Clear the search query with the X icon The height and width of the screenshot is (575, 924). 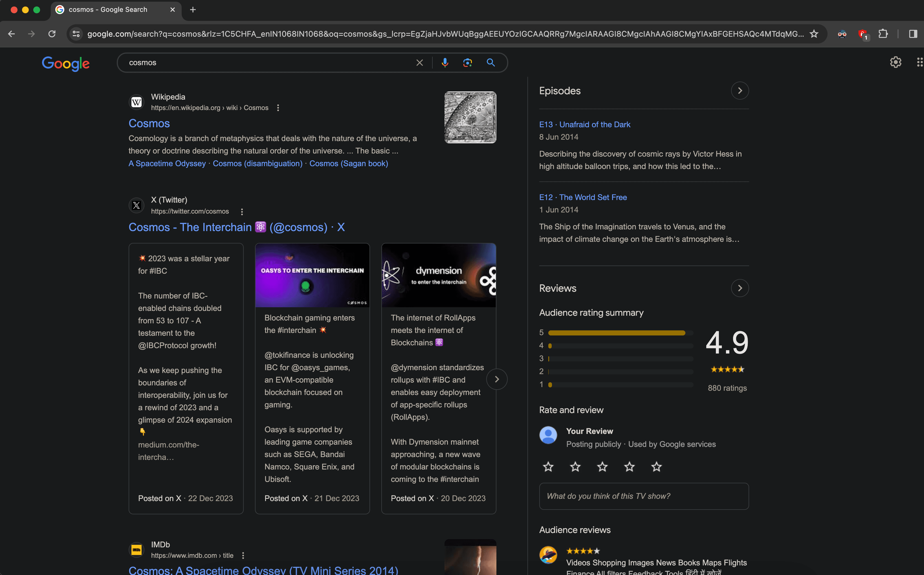click(x=420, y=62)
